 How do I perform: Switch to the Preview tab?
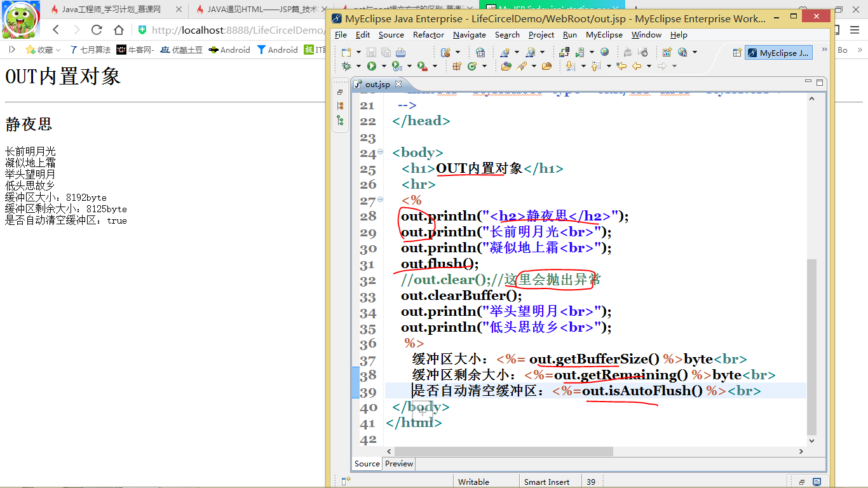coord(399,464)
